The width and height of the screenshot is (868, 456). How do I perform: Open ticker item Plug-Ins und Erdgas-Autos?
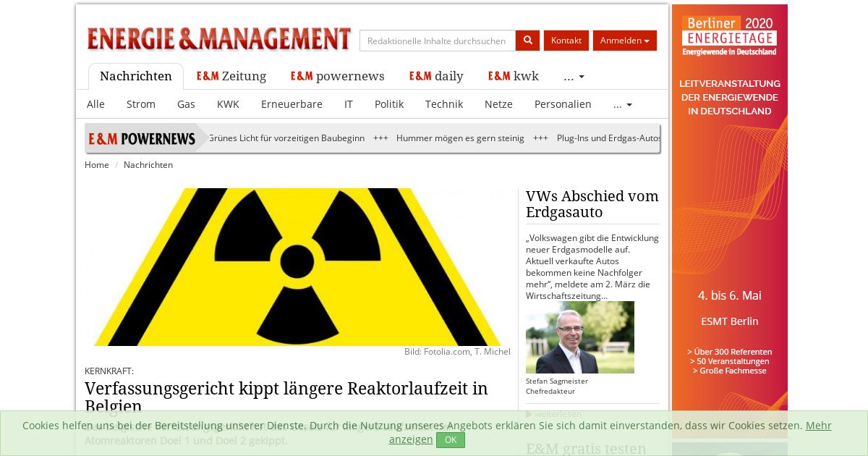pos(608,138)
